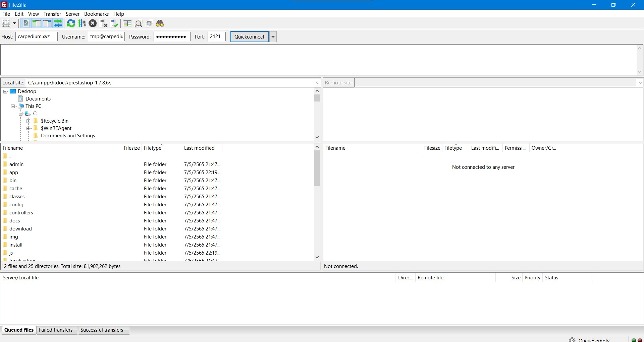Switch to the Failed transfers tab
The image size is (644, 342).
(x=56, y=330)
